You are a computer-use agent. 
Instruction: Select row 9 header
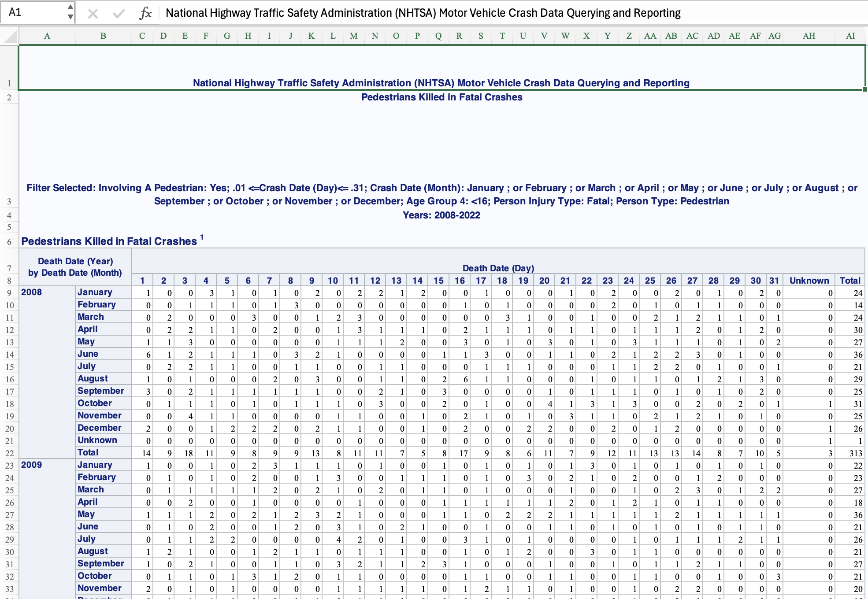point(9,293)
